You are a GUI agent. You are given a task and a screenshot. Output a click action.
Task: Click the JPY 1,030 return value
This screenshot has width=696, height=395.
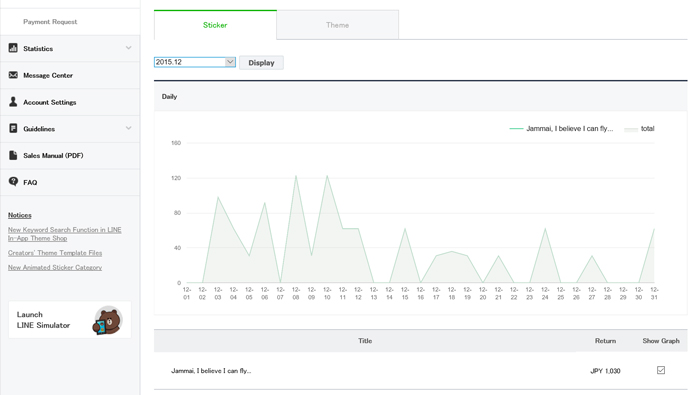point(605,371)
